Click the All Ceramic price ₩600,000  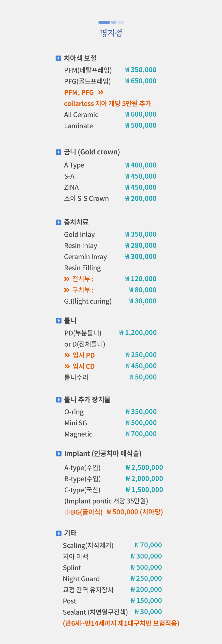point(141,115)
